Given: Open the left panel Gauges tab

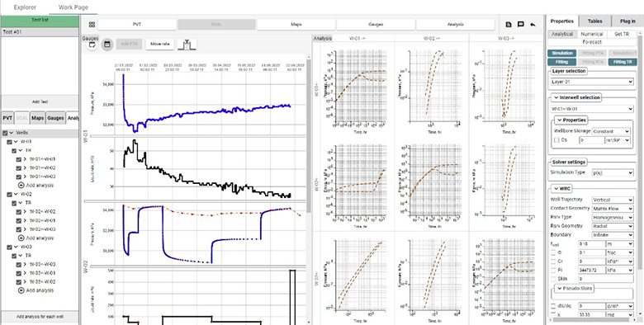Looking at the screenshot, I should click(x=55, y=118).
